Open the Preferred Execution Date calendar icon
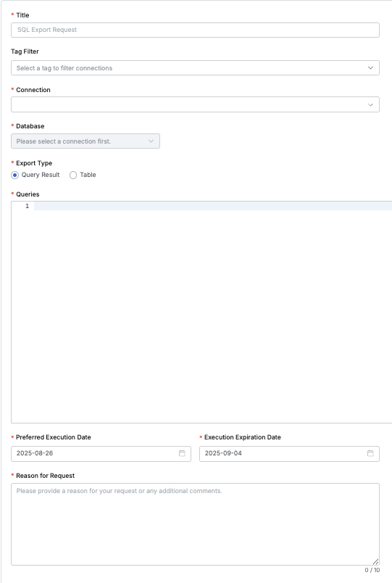The width and height of the screenshot is (392, 583). point(182,453)
